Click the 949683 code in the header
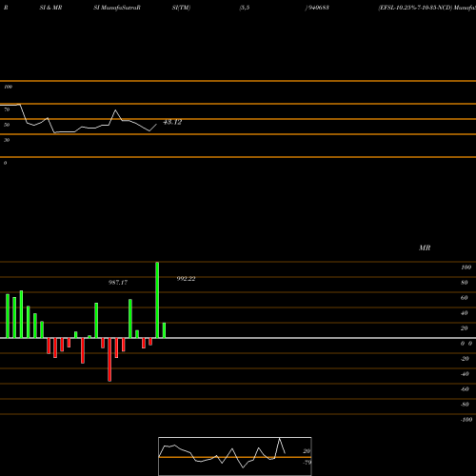The image size is (476, 476). (x=318, y=8)
